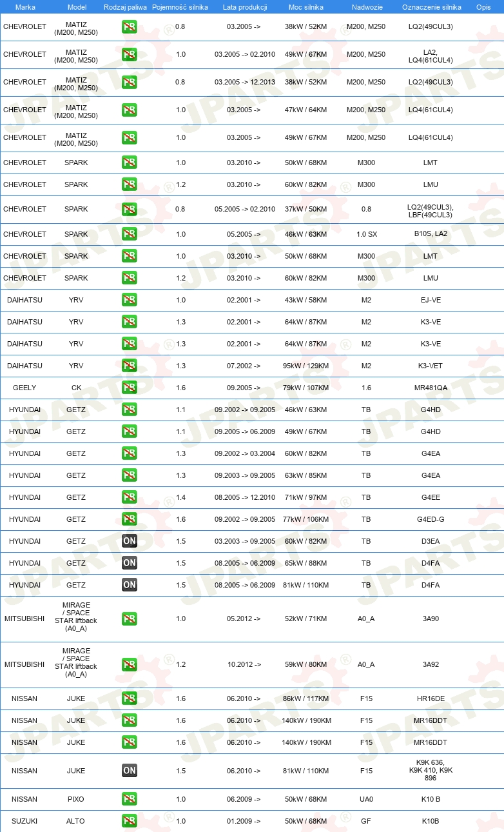
Task: Click petrol icon for Getz G4ED-G row
Action: [x=130, y=519]
